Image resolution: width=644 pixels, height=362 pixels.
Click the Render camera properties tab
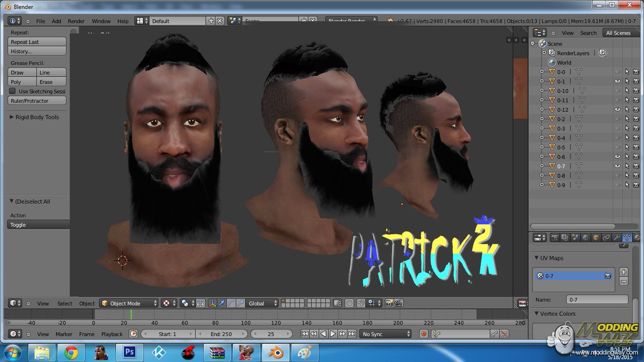[554, 238]
